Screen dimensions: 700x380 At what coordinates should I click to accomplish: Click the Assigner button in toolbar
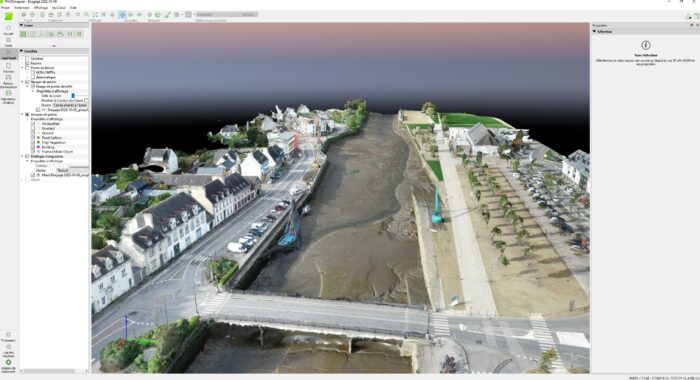[249, 14]
